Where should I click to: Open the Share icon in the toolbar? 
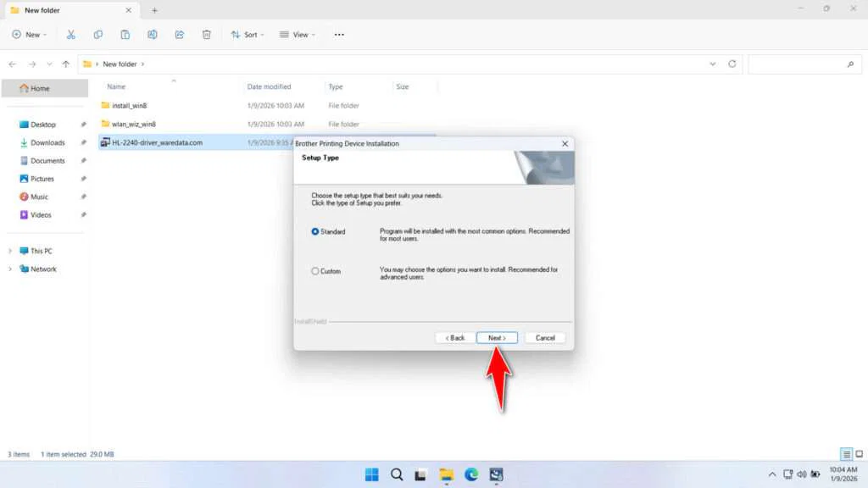coord(179,34)
